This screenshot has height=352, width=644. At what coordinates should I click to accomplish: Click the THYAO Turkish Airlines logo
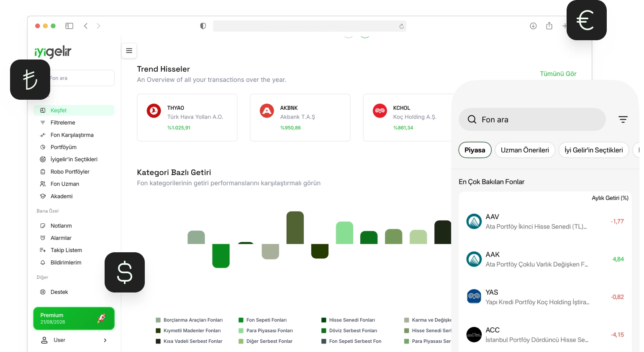[x=154, y=111]
